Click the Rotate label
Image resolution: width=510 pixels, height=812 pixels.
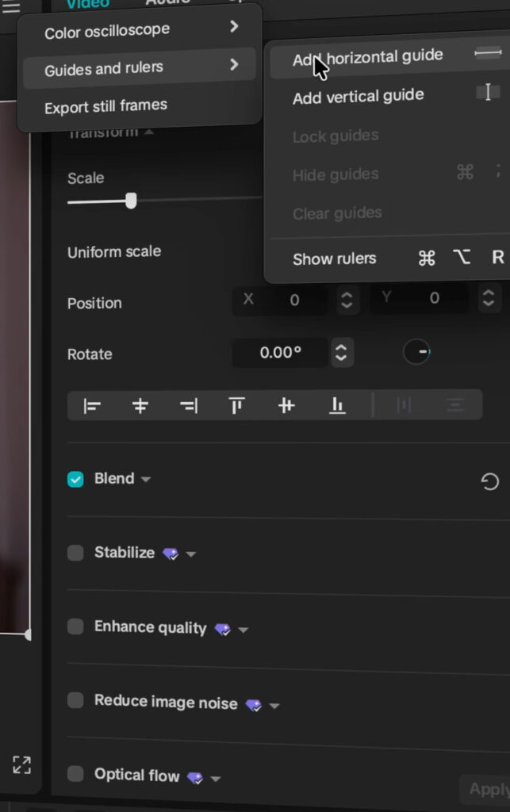[90, 354]
